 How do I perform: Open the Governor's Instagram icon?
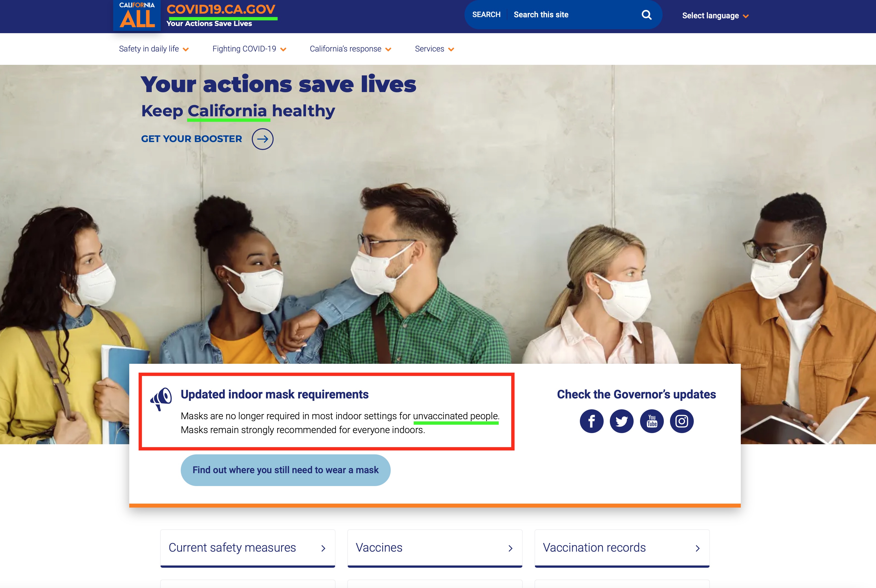tap(682, 421)
